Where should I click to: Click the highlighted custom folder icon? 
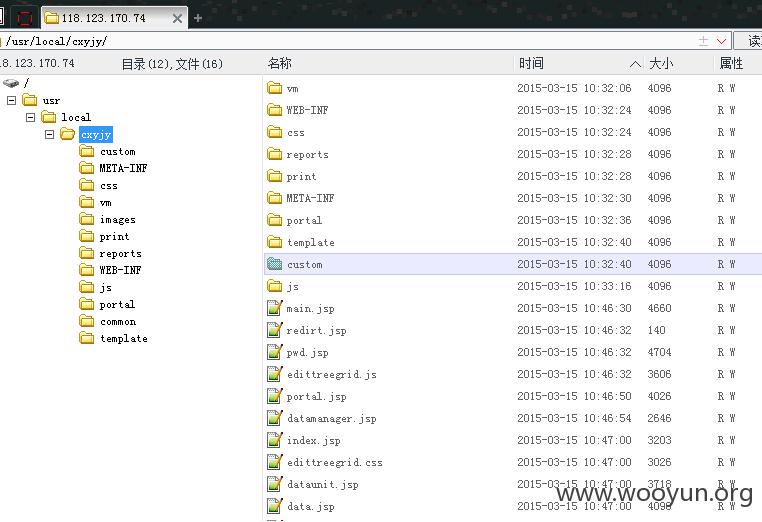pyautogui.click(x=275, y=264)
